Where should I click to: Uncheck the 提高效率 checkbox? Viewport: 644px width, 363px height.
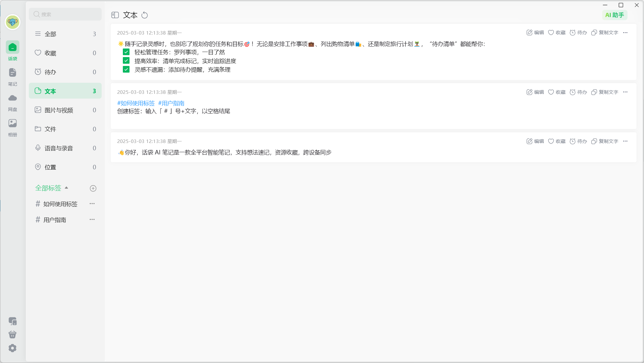pyautogui.click(x=126, y=61)
